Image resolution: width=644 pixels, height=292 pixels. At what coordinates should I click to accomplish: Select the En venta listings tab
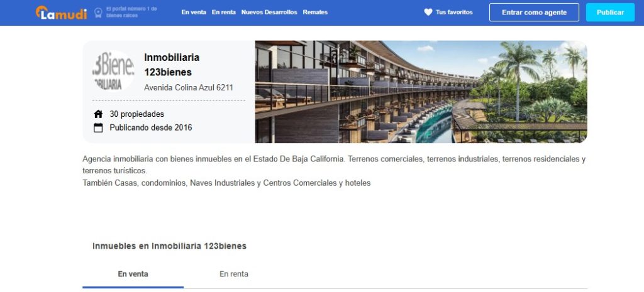click(x=133, y=274)
